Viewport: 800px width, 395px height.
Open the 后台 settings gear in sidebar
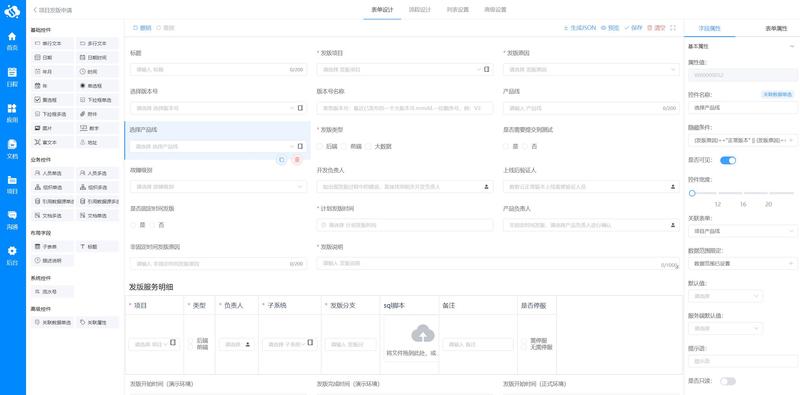click(12, 256)
